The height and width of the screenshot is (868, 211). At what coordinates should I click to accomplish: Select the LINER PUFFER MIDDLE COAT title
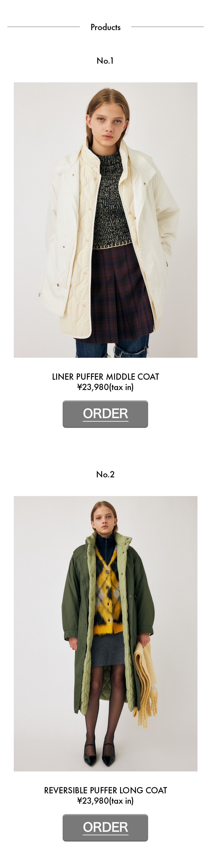pyautogui.click(x=105, y=377)
